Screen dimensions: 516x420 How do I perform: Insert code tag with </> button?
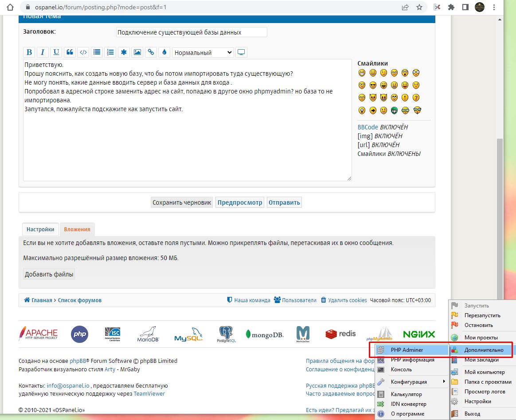pyautogui.click(x=83, y=52)
